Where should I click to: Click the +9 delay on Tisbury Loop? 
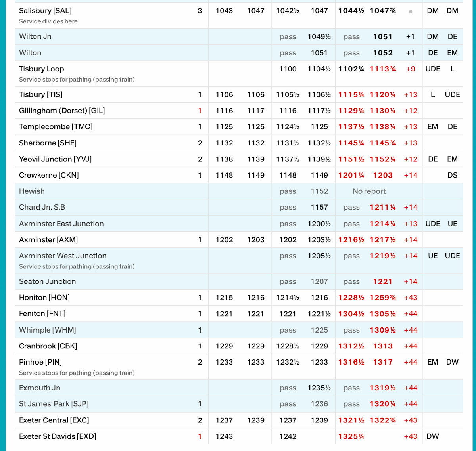tap(411, 69)
